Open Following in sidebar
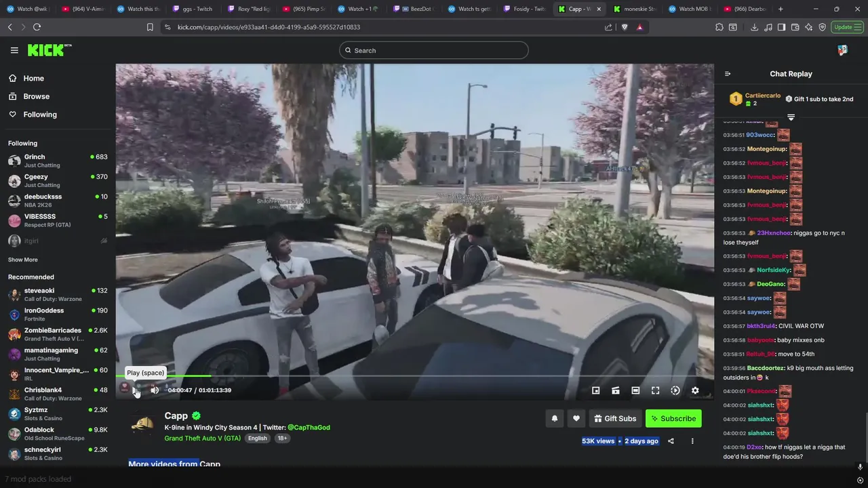Image resolution: width=868 pixels, height=488 pixels. coord(58,115)
